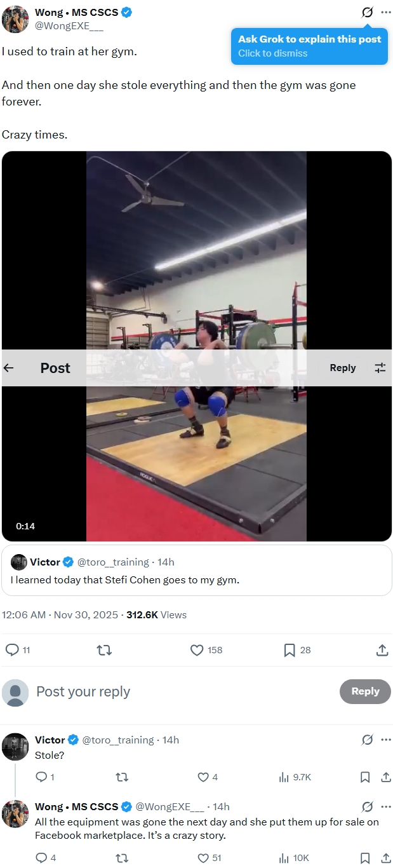The height and width of the screenshot is (868, 393).
Task: Click the Grok icon on main post
Action: (367, 12)
